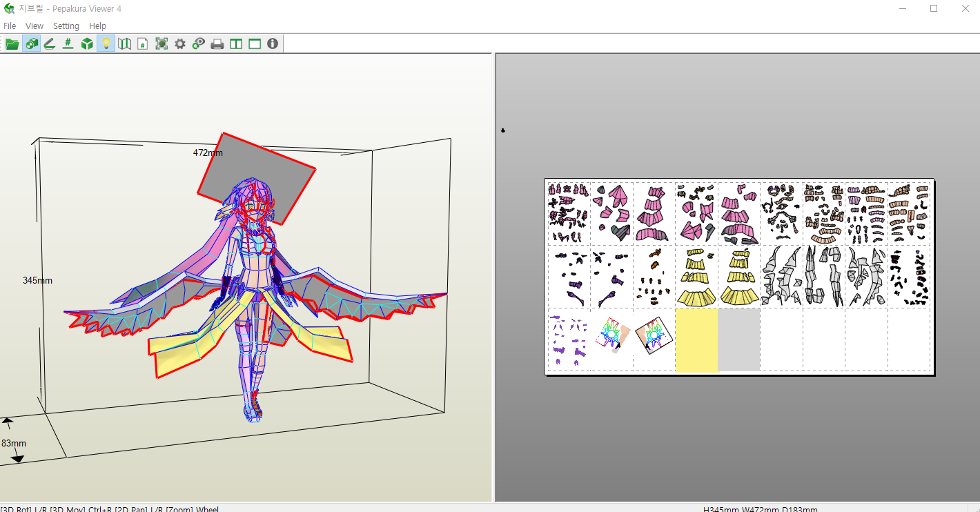Click the yellow blank page in pattern sheet

point(696,339)
